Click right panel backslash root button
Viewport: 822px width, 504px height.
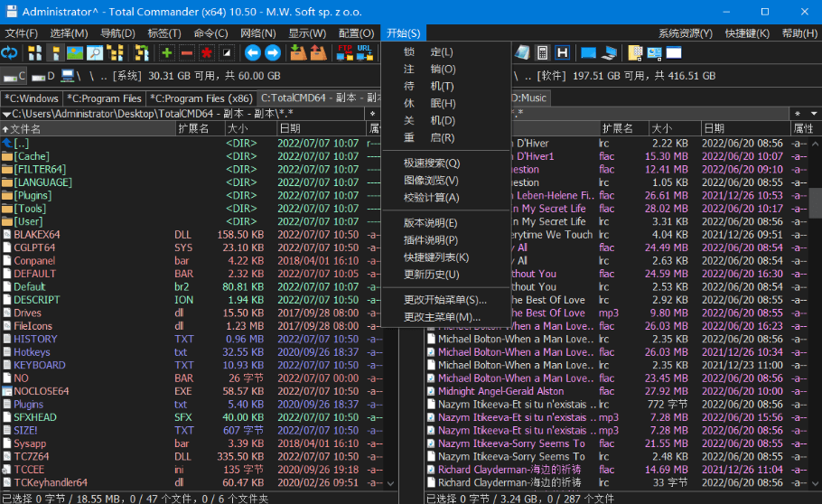pos(516,76)
